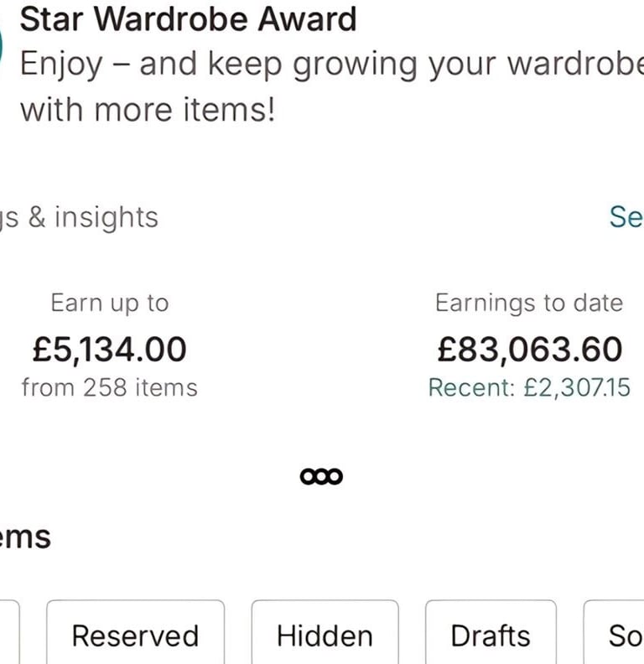This screenshot has width=644, height=664.
Task: Select the 'Earnings to date' label
Action: coord(529,303)
